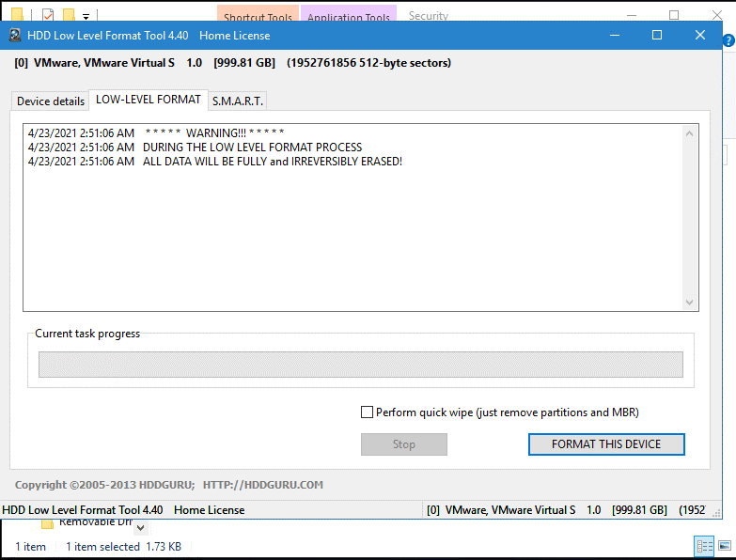The image size is (736, 560).
Task: Click FORMAT THIS DEVICE button
Action: pyautogui.click(x=606, y=444)
